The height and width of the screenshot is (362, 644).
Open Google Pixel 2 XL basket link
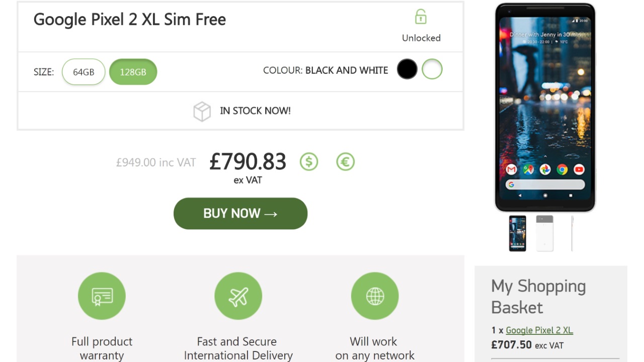tap(539, 330)
